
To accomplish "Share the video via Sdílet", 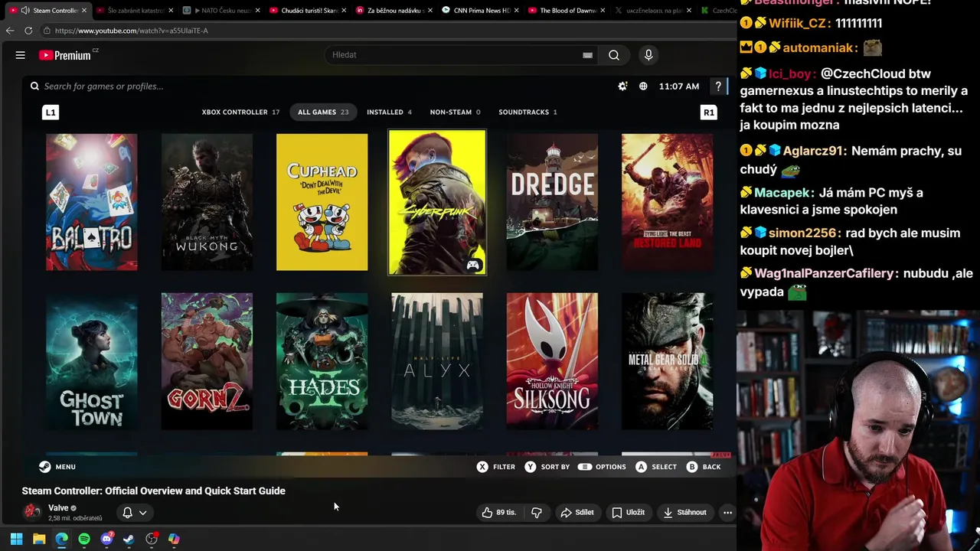I will [577, 513].
